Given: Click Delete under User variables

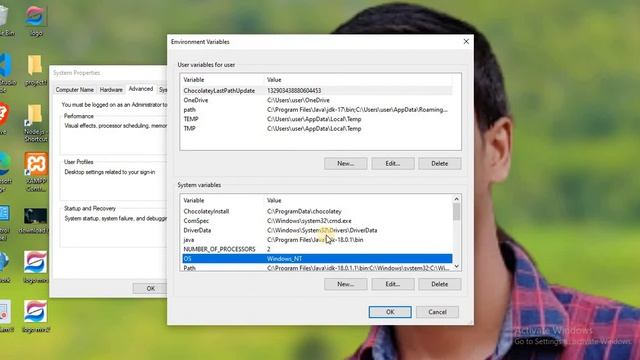Looking at the screenshot, I should click(440, 163).
